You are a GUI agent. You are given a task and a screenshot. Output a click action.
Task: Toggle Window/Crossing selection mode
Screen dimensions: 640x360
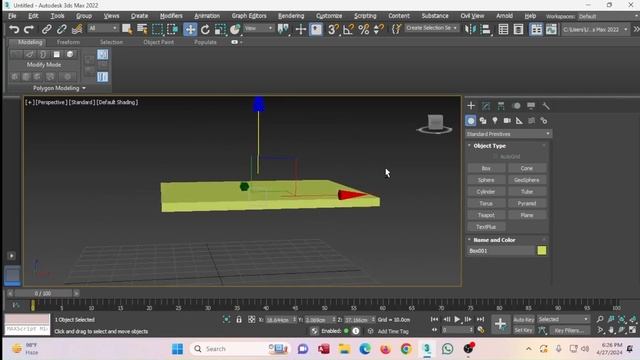tap(173, 29)
